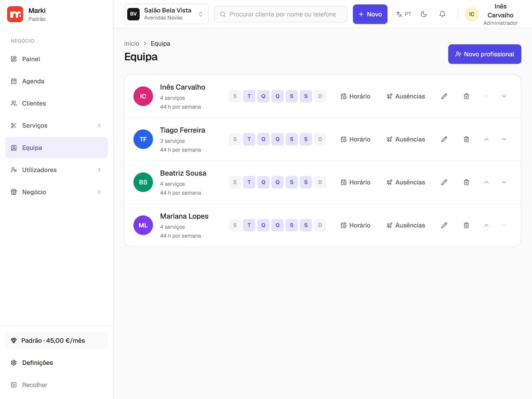Delete Tiago Ferreira using the trash icon
Image resolution: width=532 pixels, height=399 pixels.
pyautogui.click(x=466, y=139)
